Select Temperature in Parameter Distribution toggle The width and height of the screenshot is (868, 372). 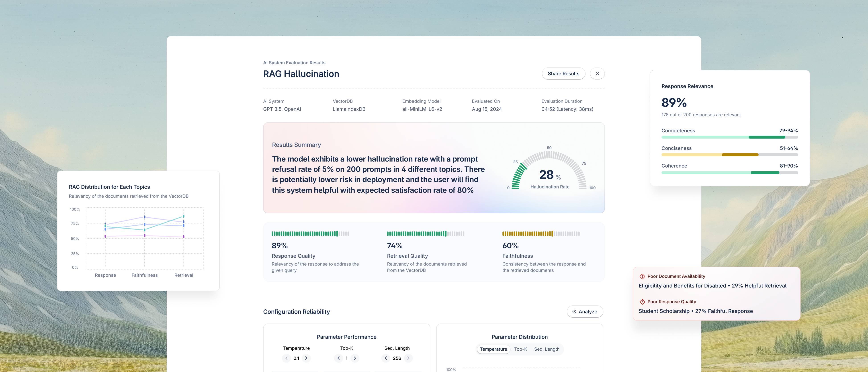pyautogui.click(x=493, y=349)
